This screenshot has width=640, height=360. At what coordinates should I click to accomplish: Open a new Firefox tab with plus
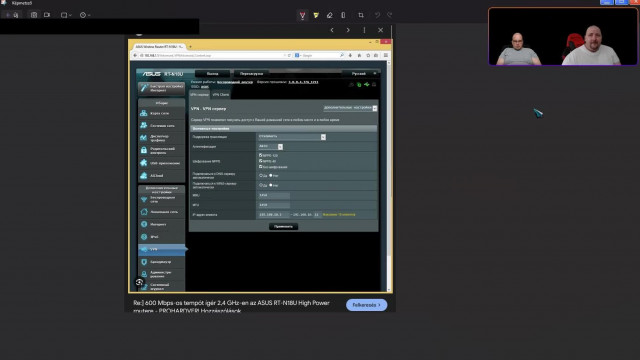coord(190,47)
